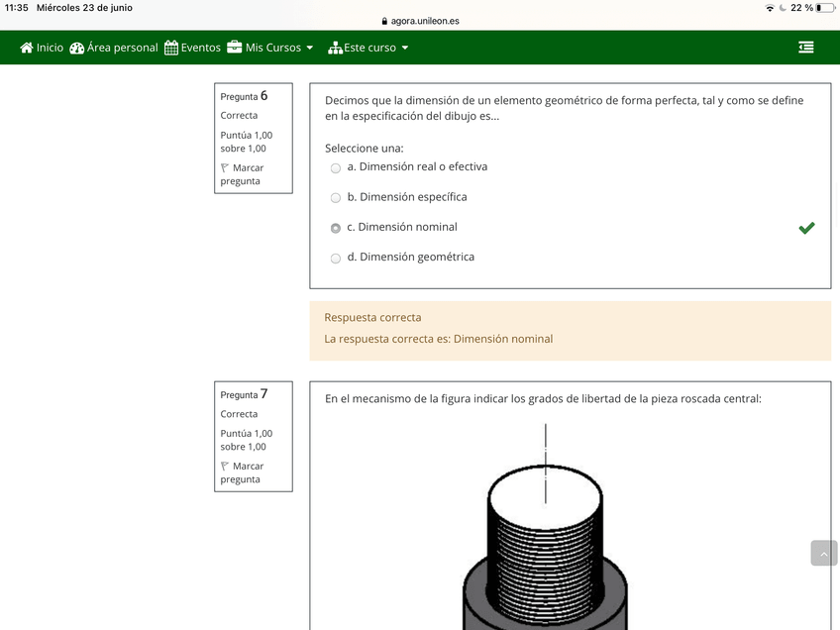840x630 pixels.
Task: Tap the agora.unileon.es address bar
Action: tap(420, 21)
